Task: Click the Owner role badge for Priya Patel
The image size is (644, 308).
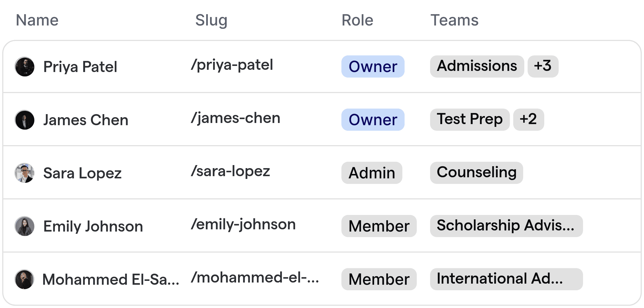Action: tap(373, 66)
